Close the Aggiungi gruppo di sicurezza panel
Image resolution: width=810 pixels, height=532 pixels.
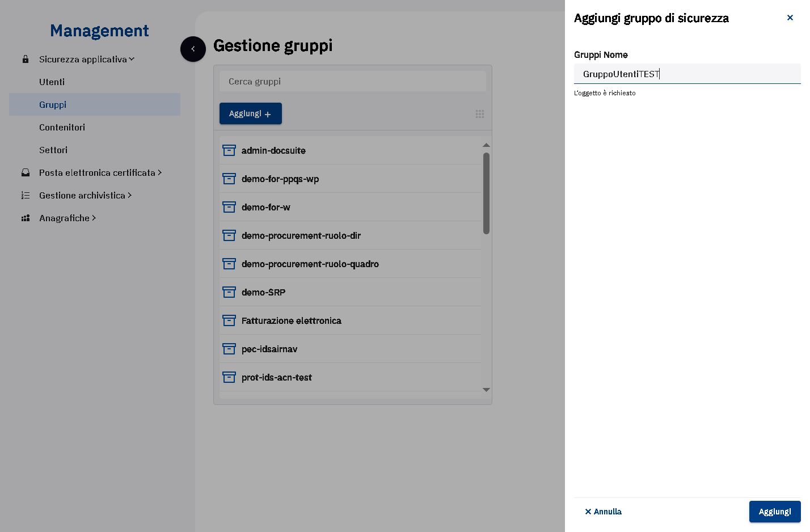(x=790, y=18)
